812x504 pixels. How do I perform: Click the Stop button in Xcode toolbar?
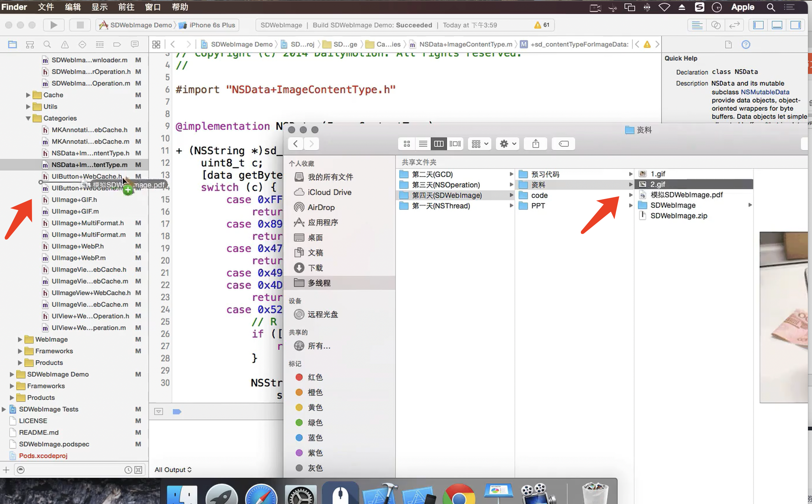[x=80, y=25]
